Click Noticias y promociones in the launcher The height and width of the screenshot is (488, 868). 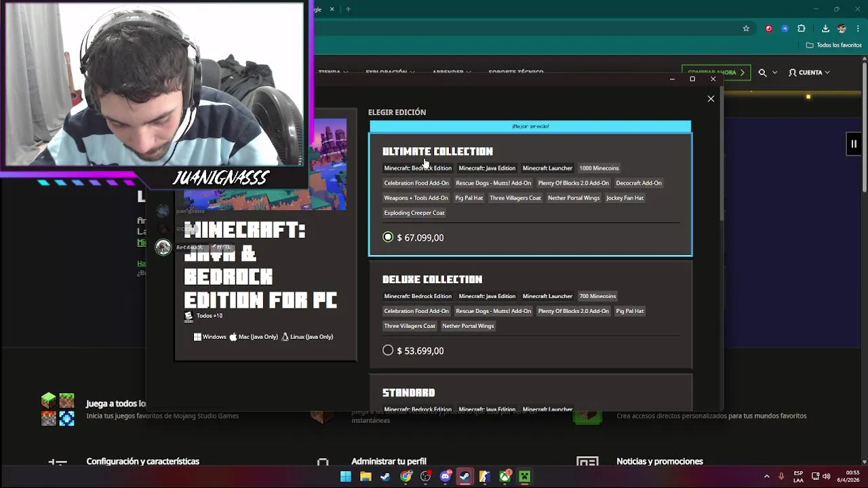[659, 461]
